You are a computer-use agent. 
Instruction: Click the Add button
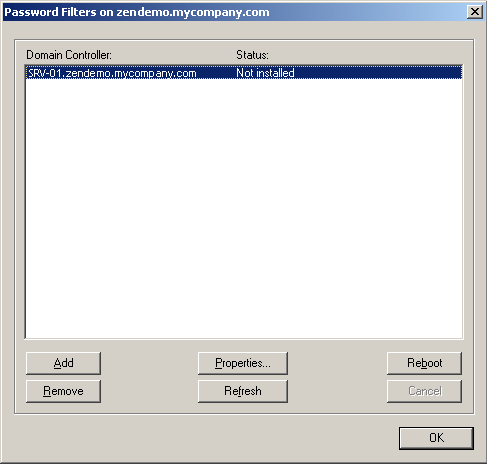[x=63, y=363]
